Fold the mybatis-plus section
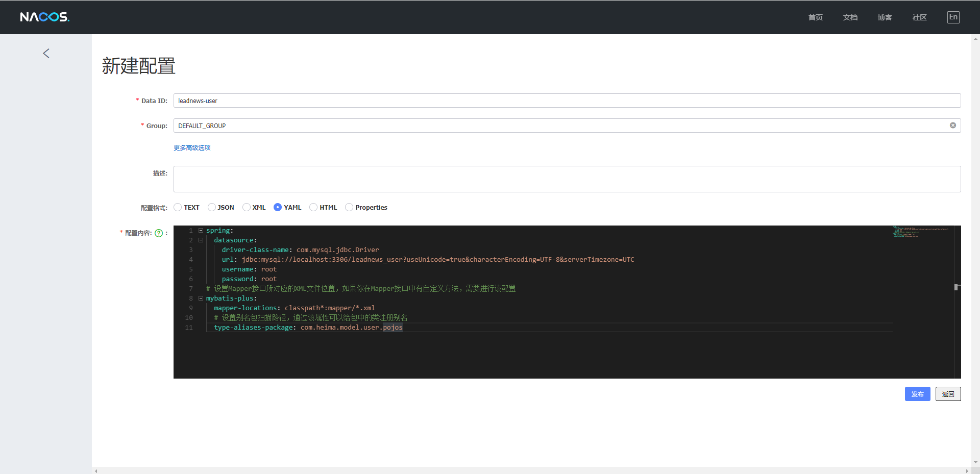Image resolution: width=980 pixels, height=474 pixels. (201, 298)
